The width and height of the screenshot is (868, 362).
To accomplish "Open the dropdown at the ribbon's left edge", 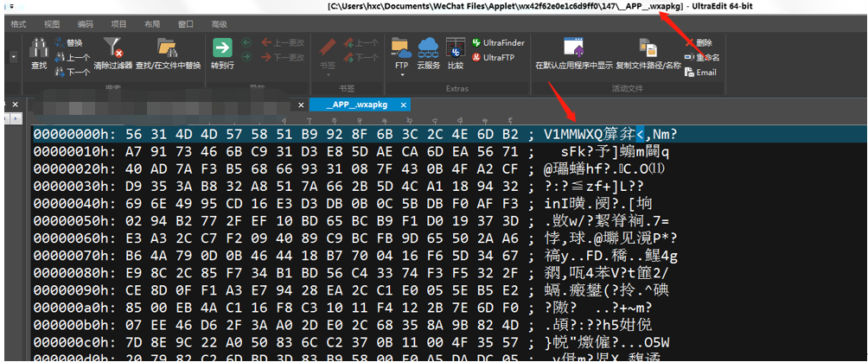I will click(x=13, y=57).
